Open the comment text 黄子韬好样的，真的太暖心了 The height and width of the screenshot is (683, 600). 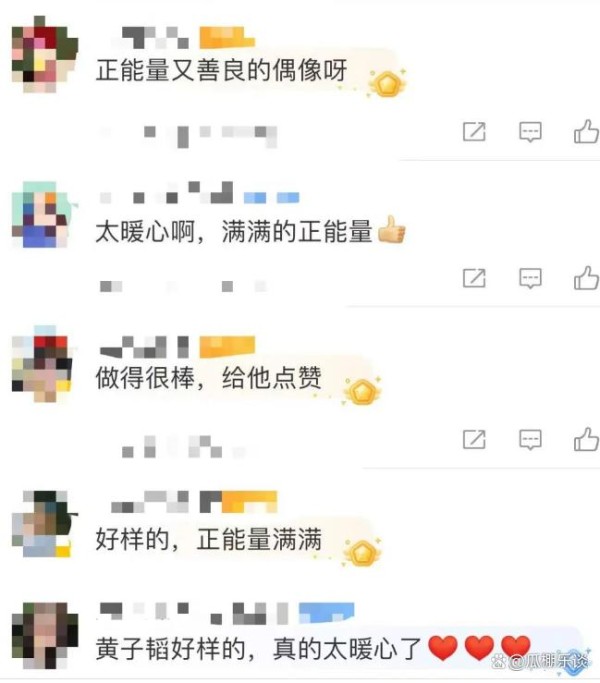[x=258, y=649]
